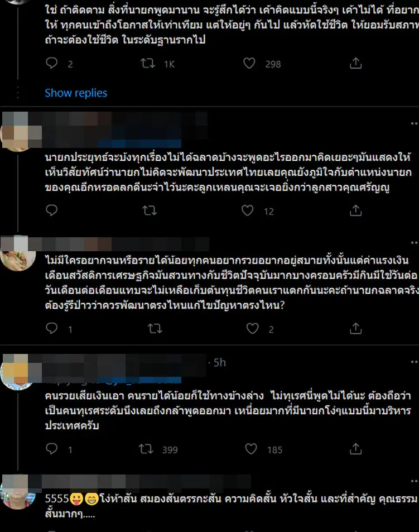419x532 pixels.
Task: Open avatar of the 12-likes tweet author
Action: pyautogui.click(x=18, y=132)
